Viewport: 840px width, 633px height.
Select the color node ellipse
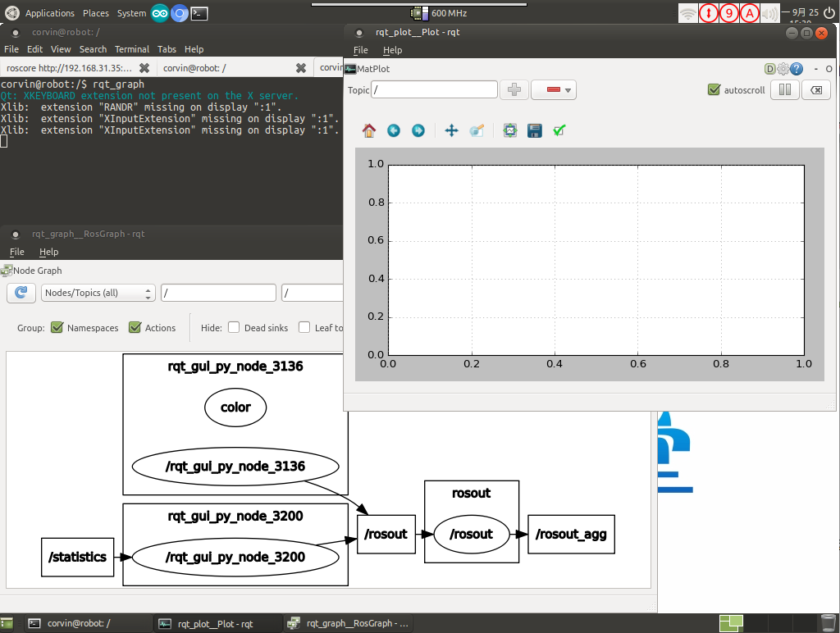coord(235,408)
